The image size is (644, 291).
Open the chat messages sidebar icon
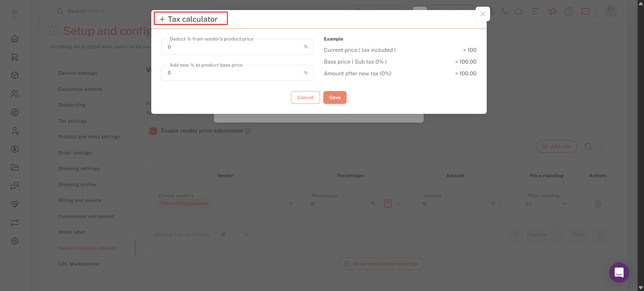click(15, 186)
